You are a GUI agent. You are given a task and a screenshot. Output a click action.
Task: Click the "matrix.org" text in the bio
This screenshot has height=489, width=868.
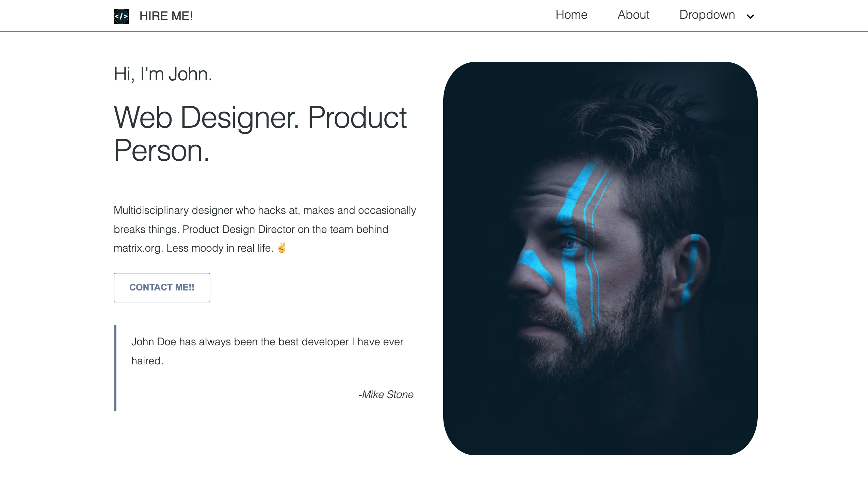point(138,248)
